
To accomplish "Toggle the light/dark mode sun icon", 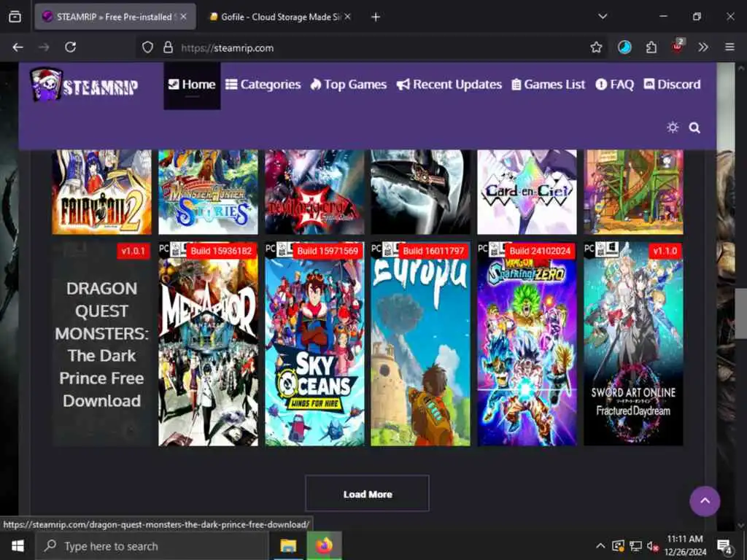I will click(672, 128).
